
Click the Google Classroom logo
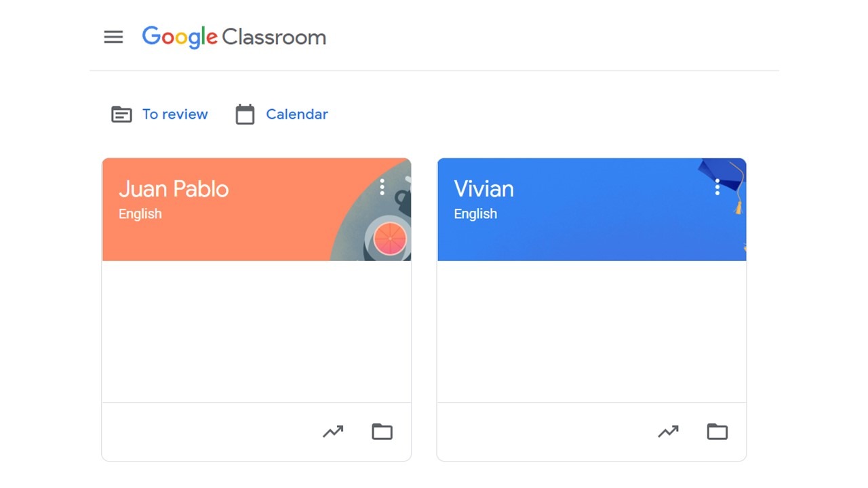(234, 37)
